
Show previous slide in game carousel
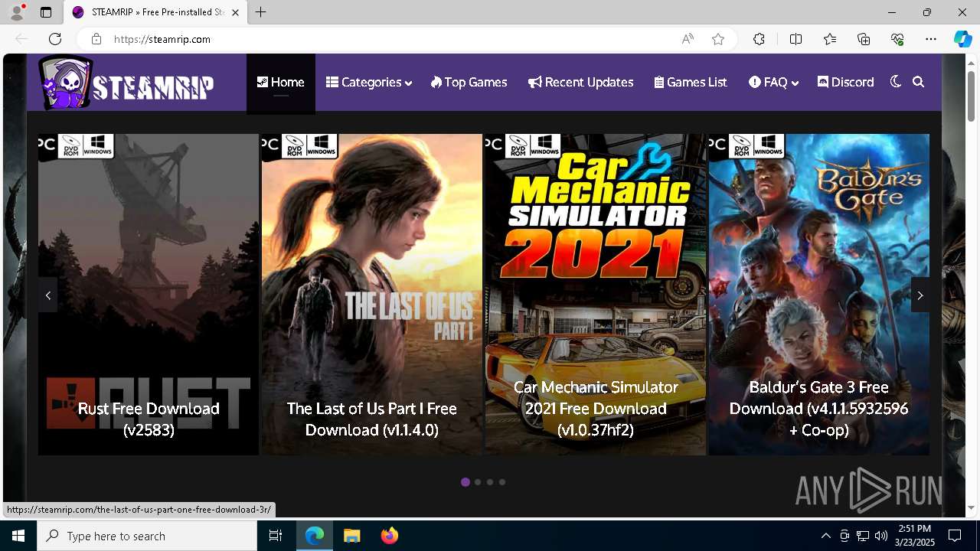click(x=47, y=295)
